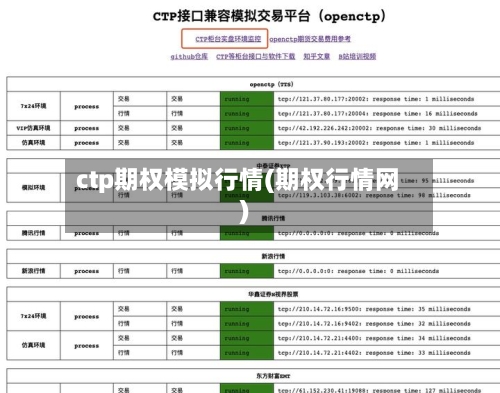Screen dimensions: 500x393
Task: Open the CTP柜台实盘环境监控 link
Action: tap(228, 39)
